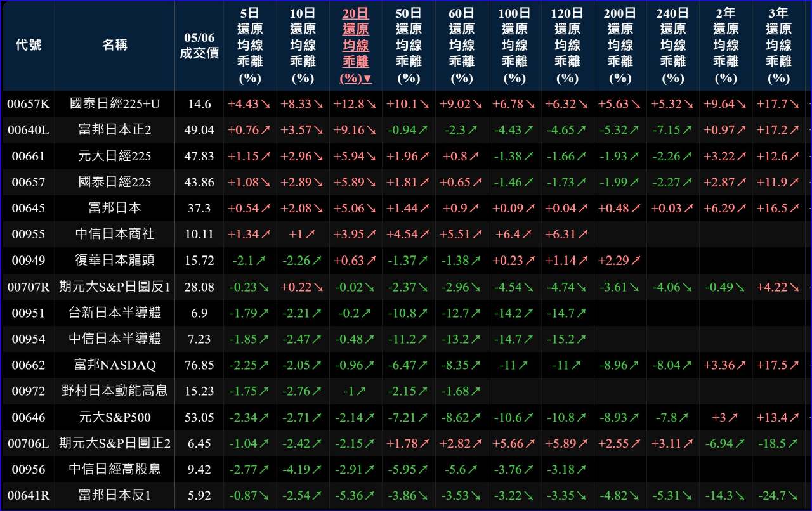Select stock code 00707R

pyautogui.click(x=29, y=287)
